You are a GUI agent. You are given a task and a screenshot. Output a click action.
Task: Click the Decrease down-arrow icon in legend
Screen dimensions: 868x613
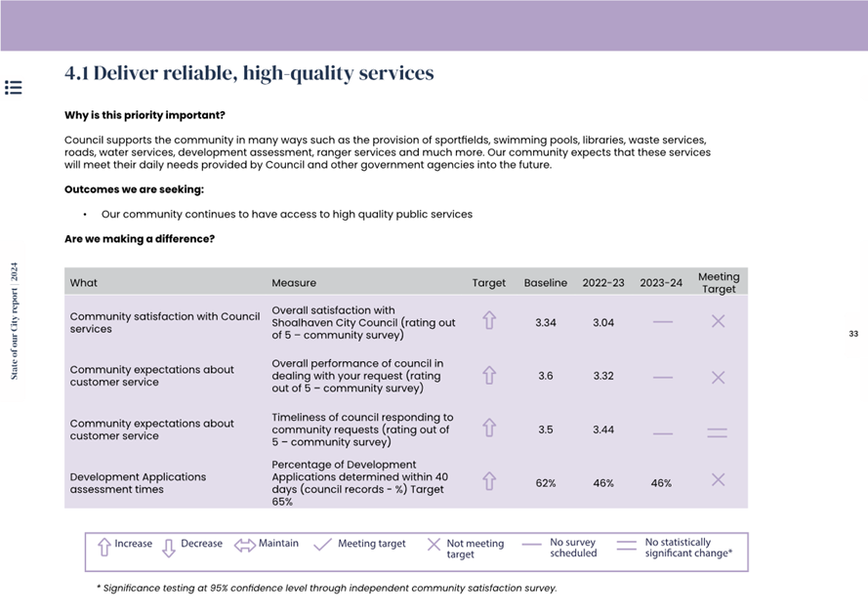168,548
